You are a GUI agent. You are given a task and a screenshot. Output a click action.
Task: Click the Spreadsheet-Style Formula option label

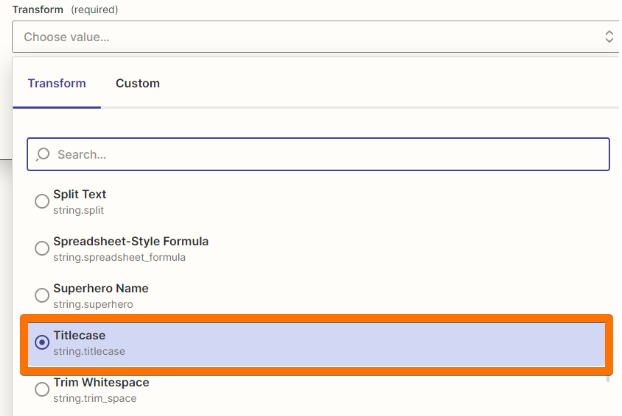(x=131, y=241)
